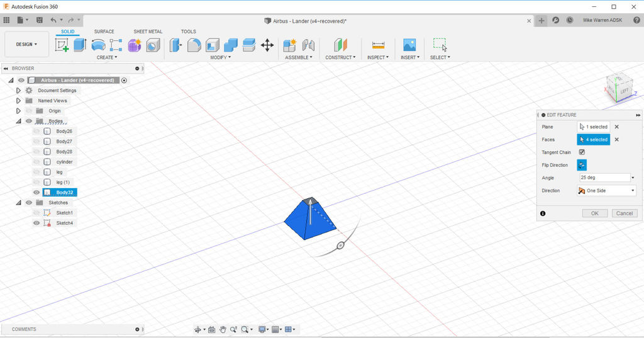This screenshot has width=644, height=338.
Task: Open the DESIGN workspace dropdown
Action: 26,45
